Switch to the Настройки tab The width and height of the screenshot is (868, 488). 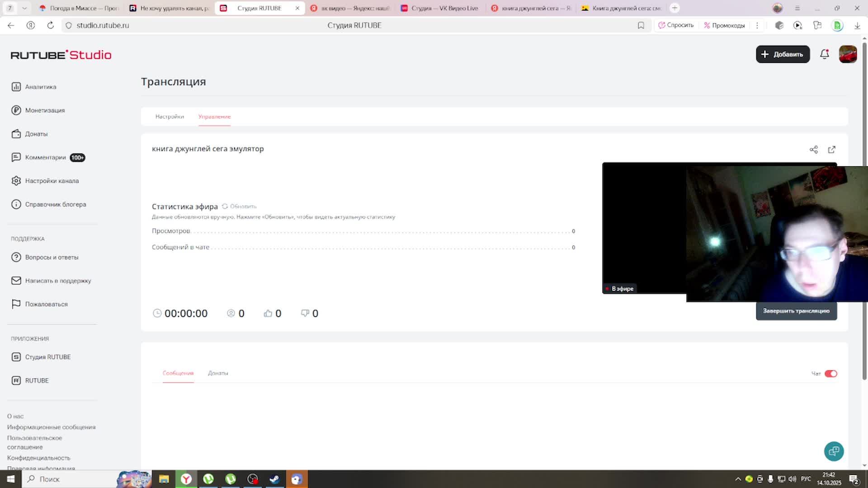point(170,117)
